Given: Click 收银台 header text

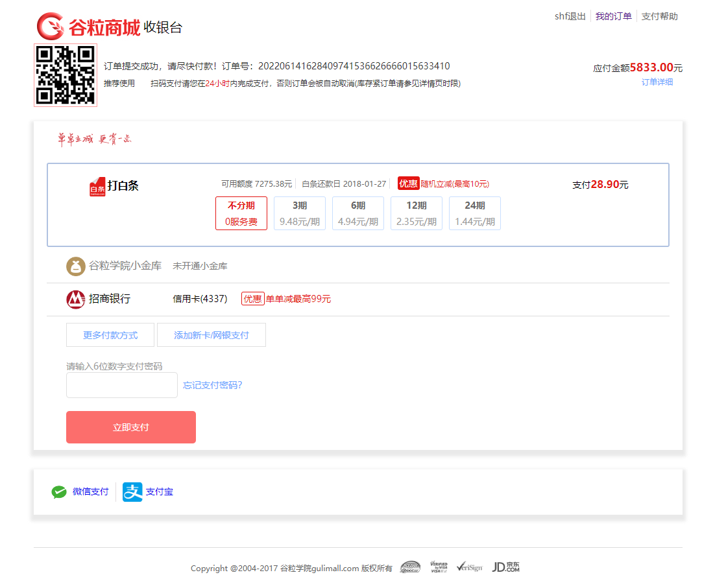Looking at the screenshot, I should [x=163, y=27].
